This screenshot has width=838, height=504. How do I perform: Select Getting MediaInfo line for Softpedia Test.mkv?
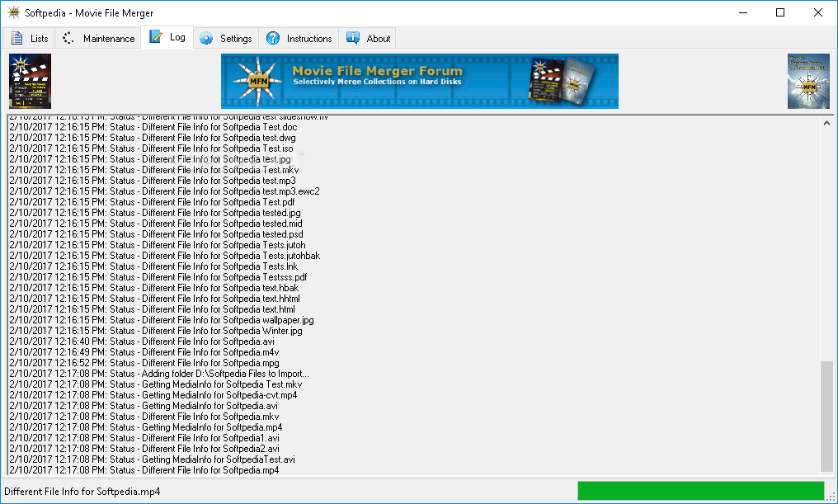(x=156, y=384)
